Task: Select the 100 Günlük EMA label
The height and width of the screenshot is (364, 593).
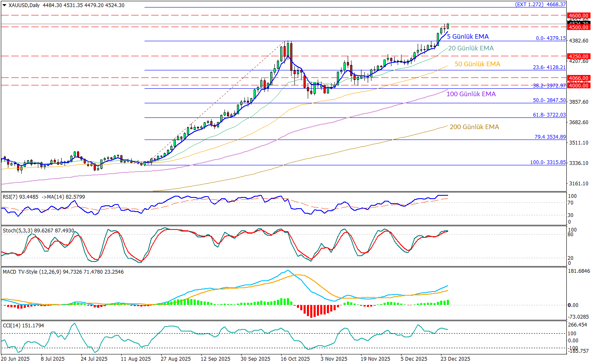Action: (x=471, y=94)
